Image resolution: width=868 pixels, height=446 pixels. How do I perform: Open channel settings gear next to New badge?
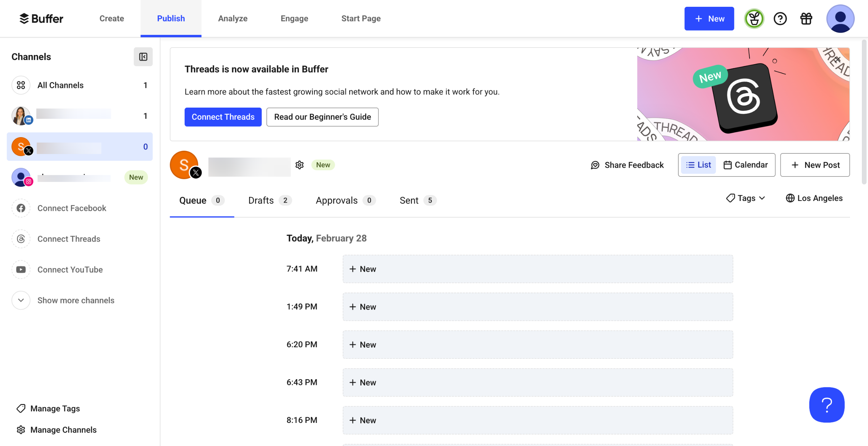pos(299,165)
